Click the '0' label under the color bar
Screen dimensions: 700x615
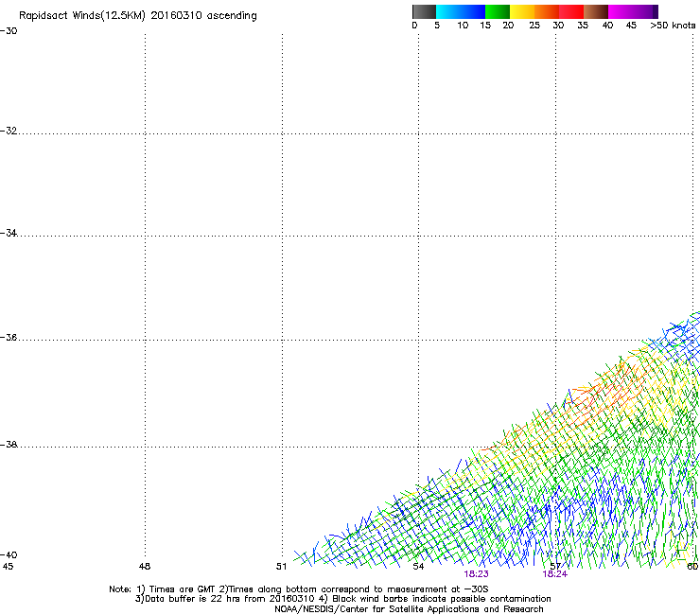pos(414,26)
